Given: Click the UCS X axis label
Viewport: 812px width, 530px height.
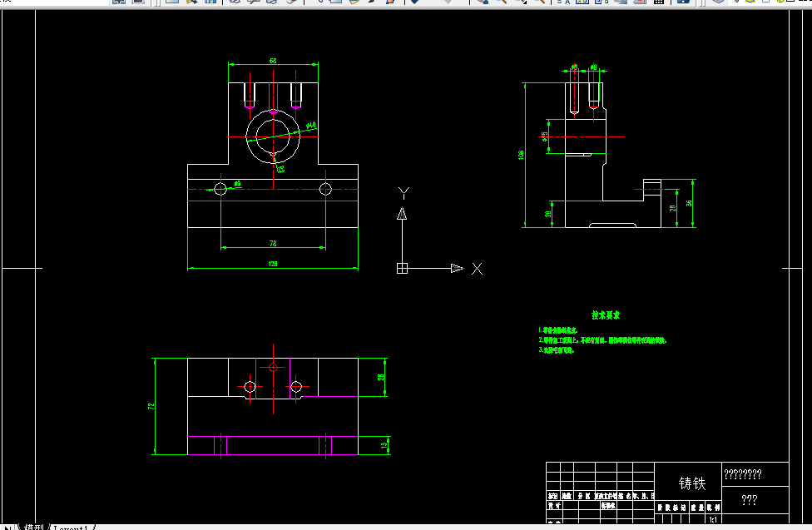Looking at the screenshot, I should [x=477, y=269].
